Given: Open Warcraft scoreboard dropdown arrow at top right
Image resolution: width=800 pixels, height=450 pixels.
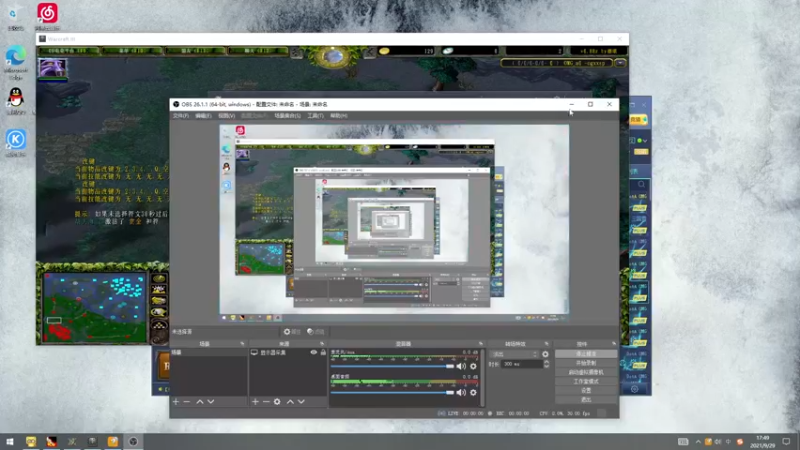Looking at the screenshot, I should (x=620, y=63).
